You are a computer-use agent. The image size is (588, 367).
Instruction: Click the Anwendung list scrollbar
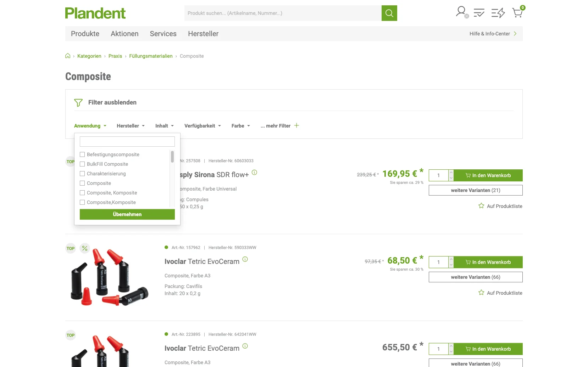click(x=172, y=157)
